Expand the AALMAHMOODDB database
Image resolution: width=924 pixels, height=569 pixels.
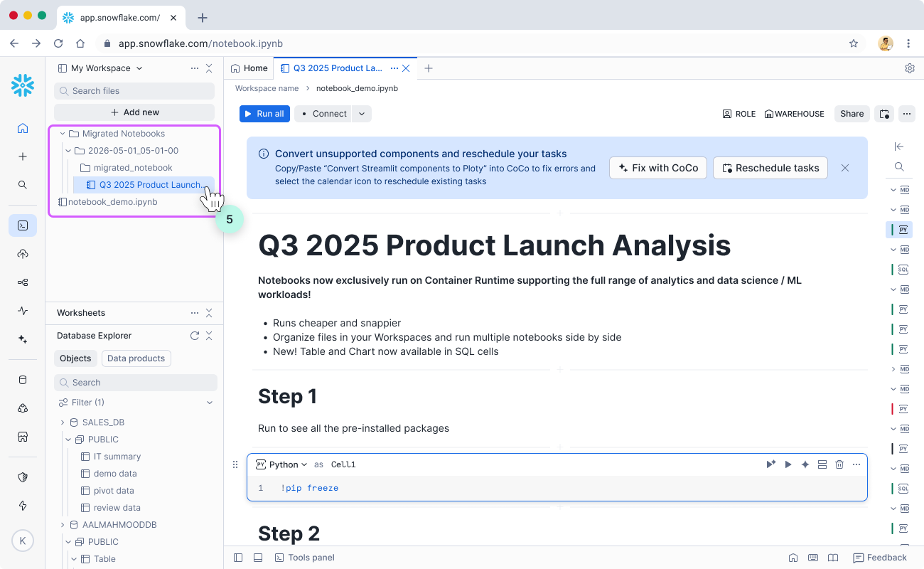(x=63, y=525)
